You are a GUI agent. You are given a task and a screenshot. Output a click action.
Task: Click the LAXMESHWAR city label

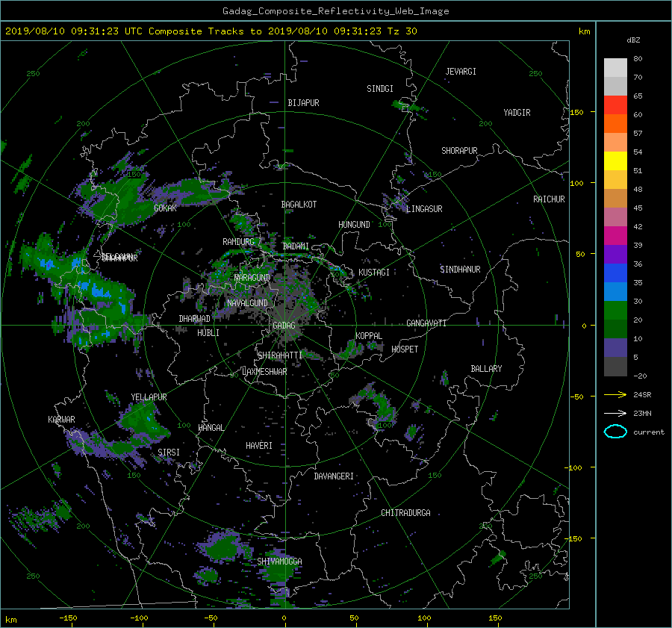tap(264, 372)
